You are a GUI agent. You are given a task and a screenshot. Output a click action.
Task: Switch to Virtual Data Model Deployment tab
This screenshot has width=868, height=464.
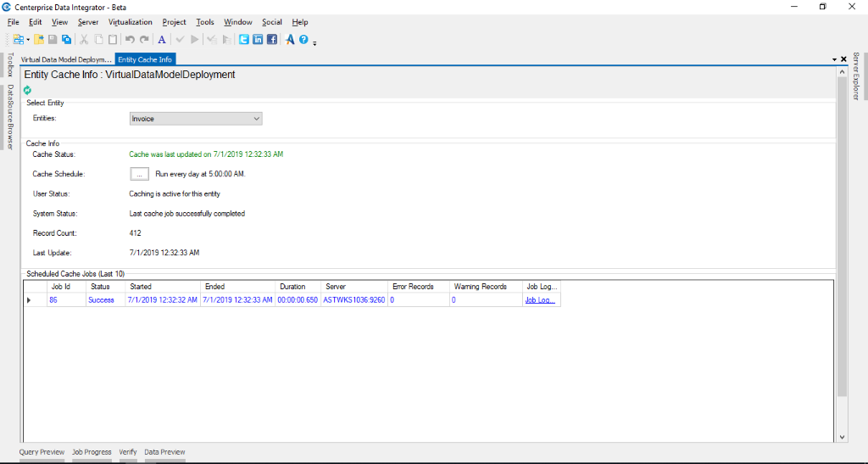point(66,59)
